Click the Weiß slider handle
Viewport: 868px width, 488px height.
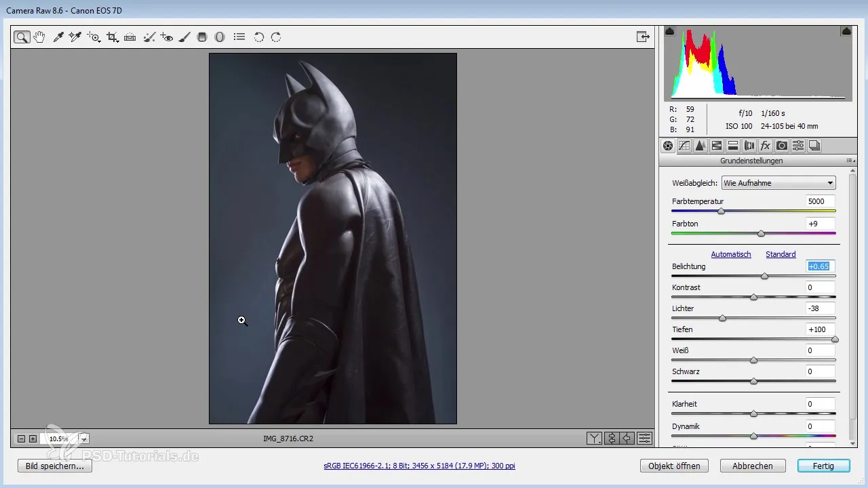[753, 360]
